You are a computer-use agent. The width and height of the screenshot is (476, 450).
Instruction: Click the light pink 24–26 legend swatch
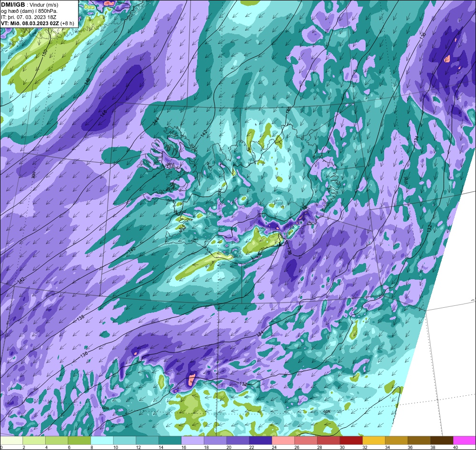coord(283,440)
